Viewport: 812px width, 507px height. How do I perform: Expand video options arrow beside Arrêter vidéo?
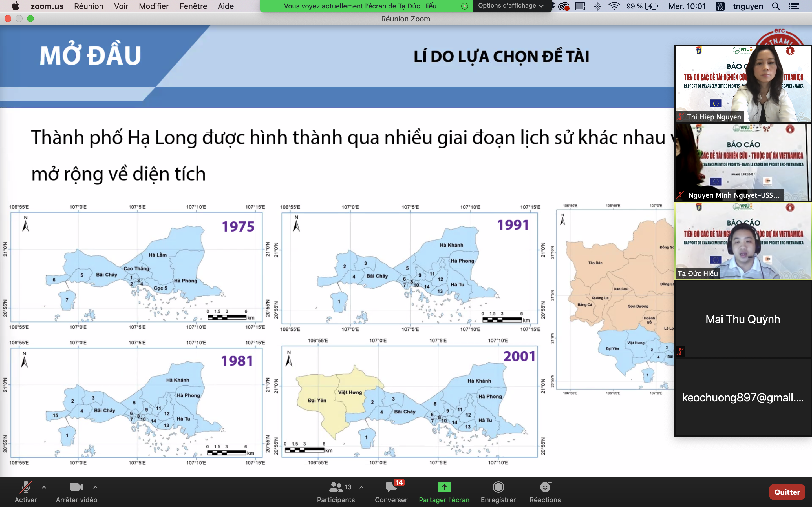(x=95, y=487)
